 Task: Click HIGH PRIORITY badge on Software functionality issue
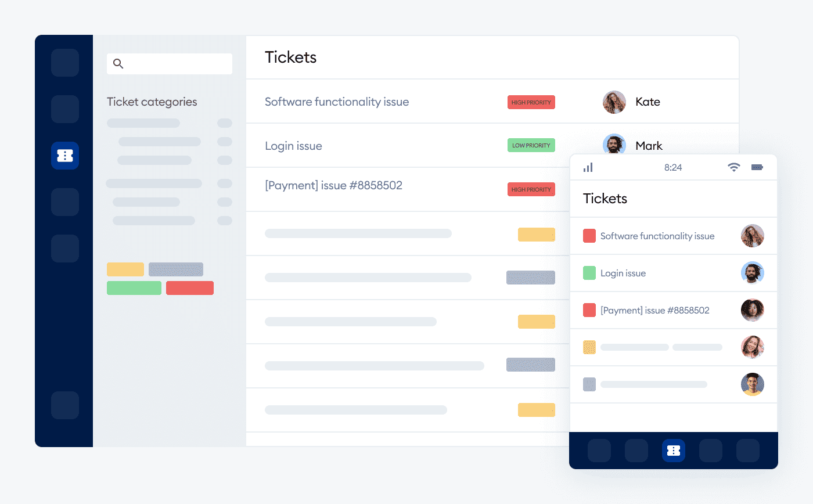(531, 102)
